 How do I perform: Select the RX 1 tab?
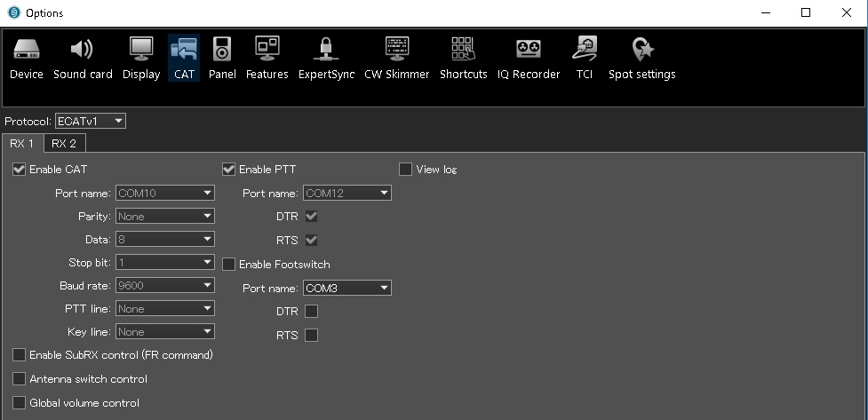(22, 143)
